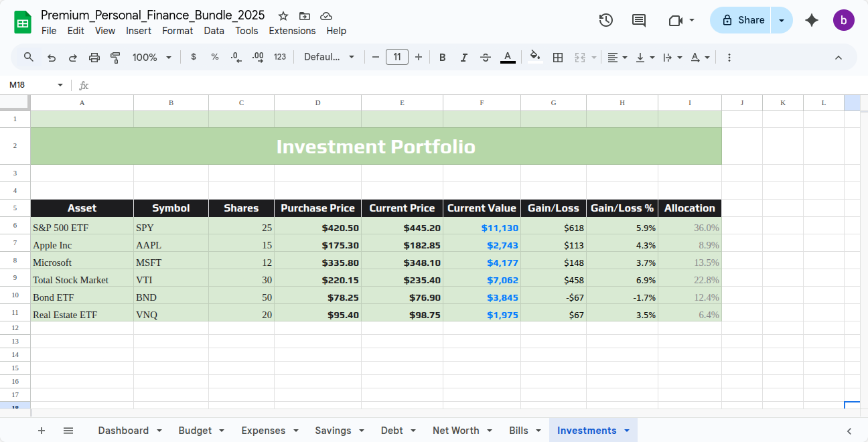
Task: Open the Gemini sparkle assistant
Action: point(812,20)
